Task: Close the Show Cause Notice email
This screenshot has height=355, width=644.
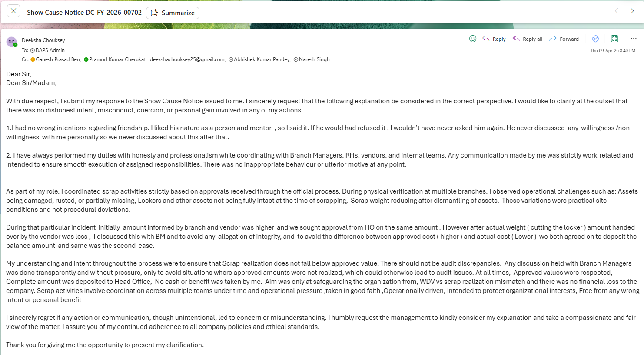Action: coord(13,11)
